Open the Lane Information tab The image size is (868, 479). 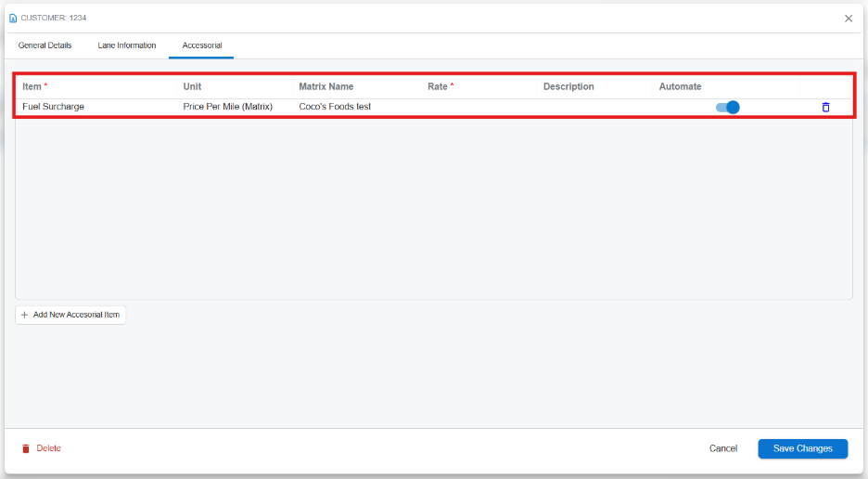pyautogui.click(x=127, y=45)
